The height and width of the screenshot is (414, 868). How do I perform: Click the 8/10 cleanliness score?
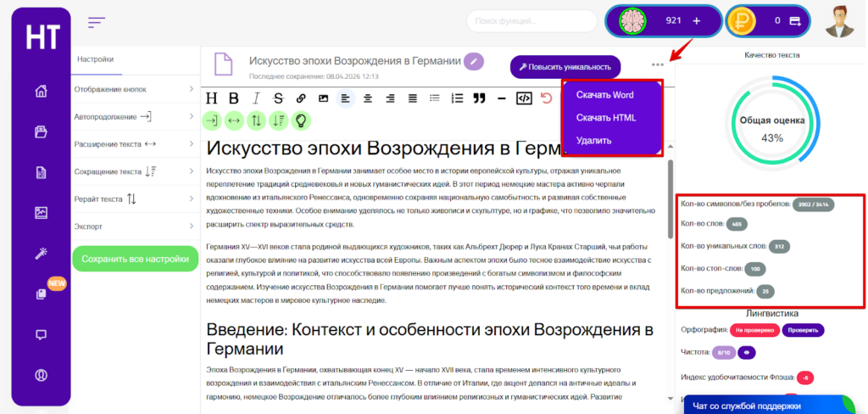click(x=724, y=351)
